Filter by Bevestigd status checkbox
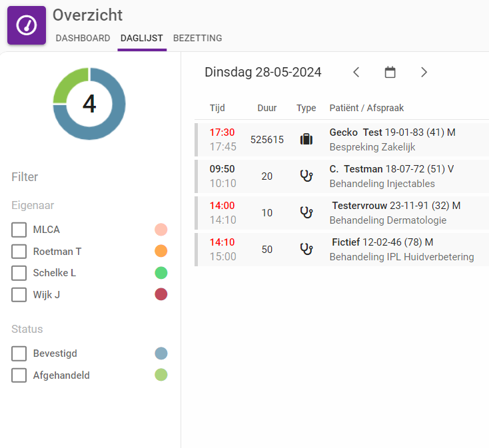Screen dimensions: 489x448 click(x=19, y=353)
